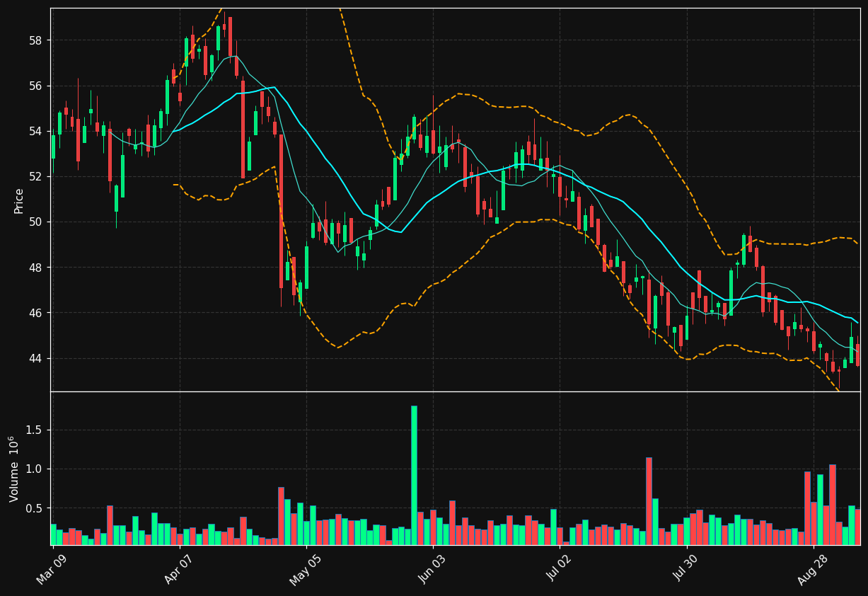Select the tallest green volume bar

[x=414, y=475]
